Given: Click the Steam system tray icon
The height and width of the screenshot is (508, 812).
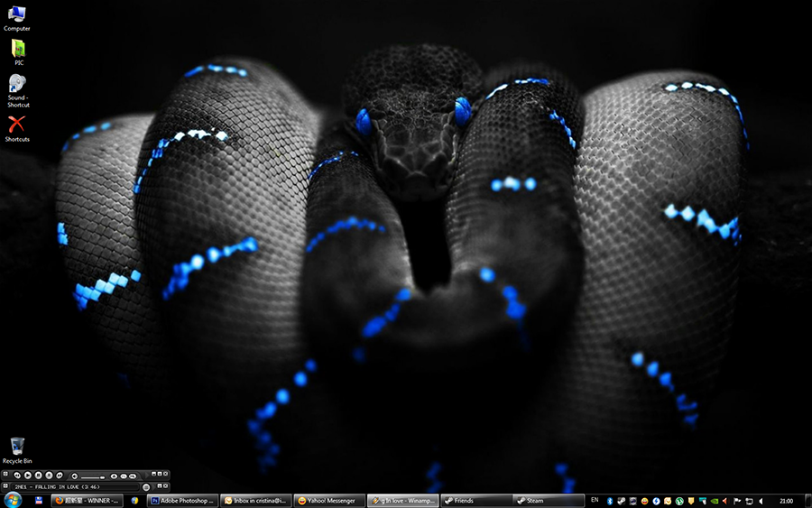Looking at the screenshot, I should pos(621,501).
